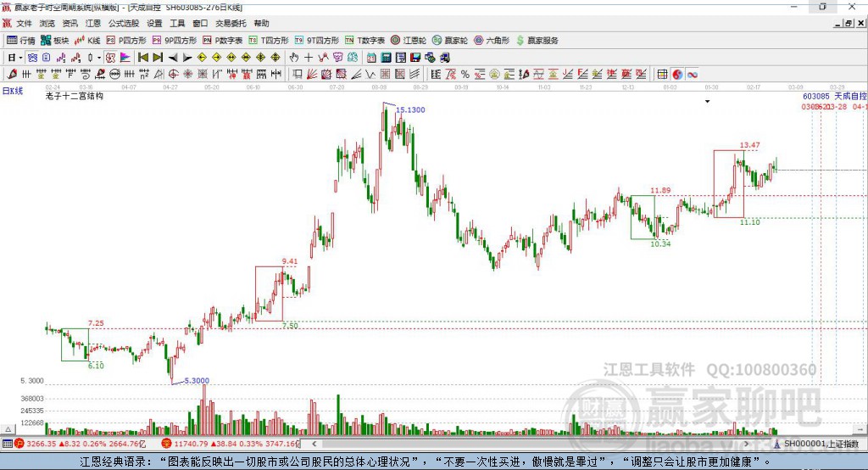The width and height of the screenshot is (868, 470).
Task: Open the 设置 menu
Action: (154, 23)
